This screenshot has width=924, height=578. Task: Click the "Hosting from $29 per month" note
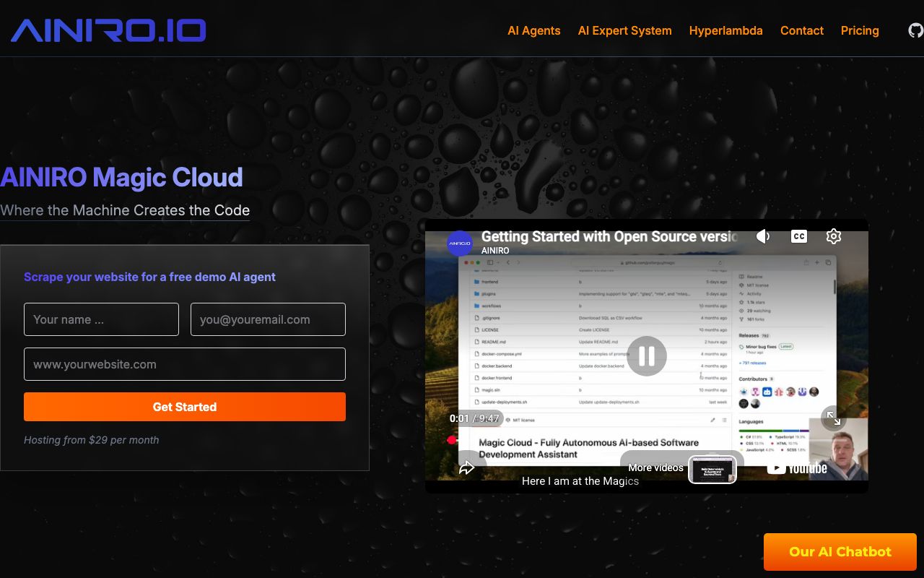92,440
